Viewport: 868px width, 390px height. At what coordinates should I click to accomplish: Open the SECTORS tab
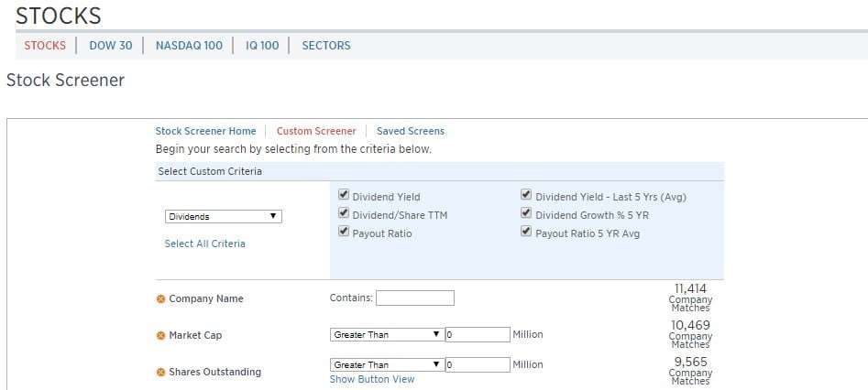[x=326, y=46]
